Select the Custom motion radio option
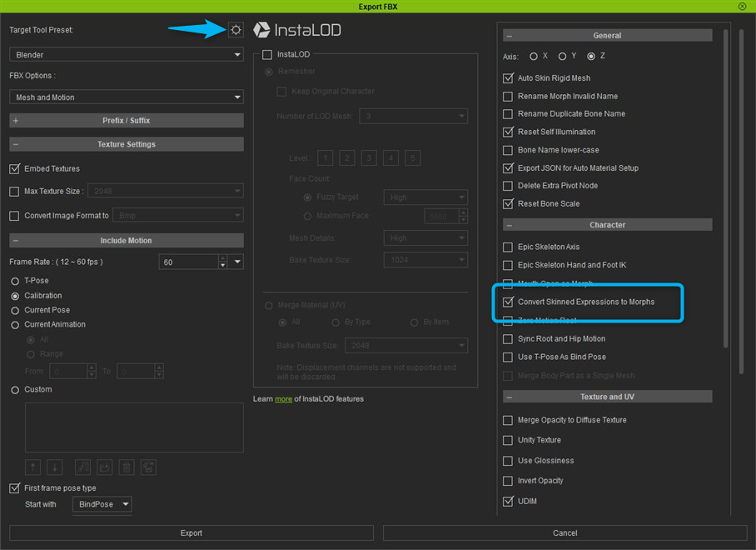 point(15,390)
